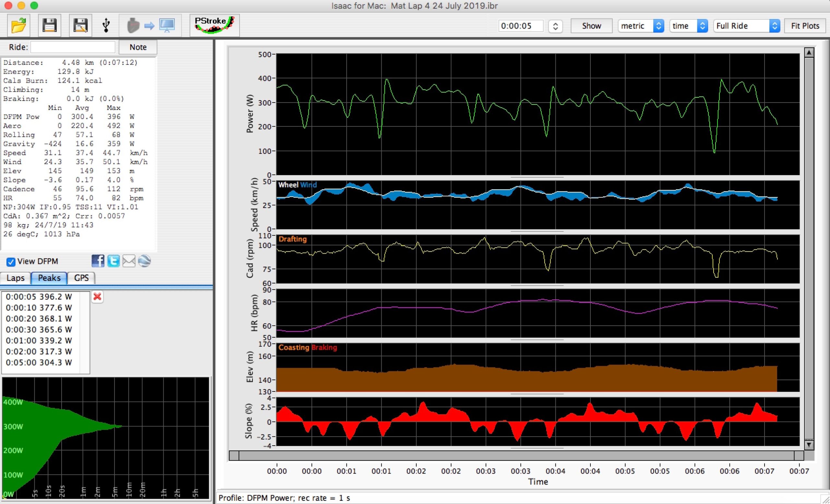
Task: Share ride via Facebook icon
Action: (x=98, y=261)
